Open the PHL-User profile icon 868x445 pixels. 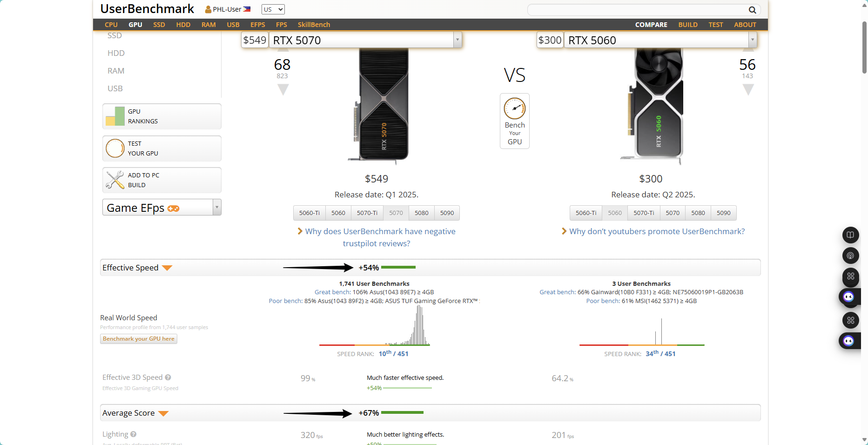pyautogui.click(x=208, y=9)
